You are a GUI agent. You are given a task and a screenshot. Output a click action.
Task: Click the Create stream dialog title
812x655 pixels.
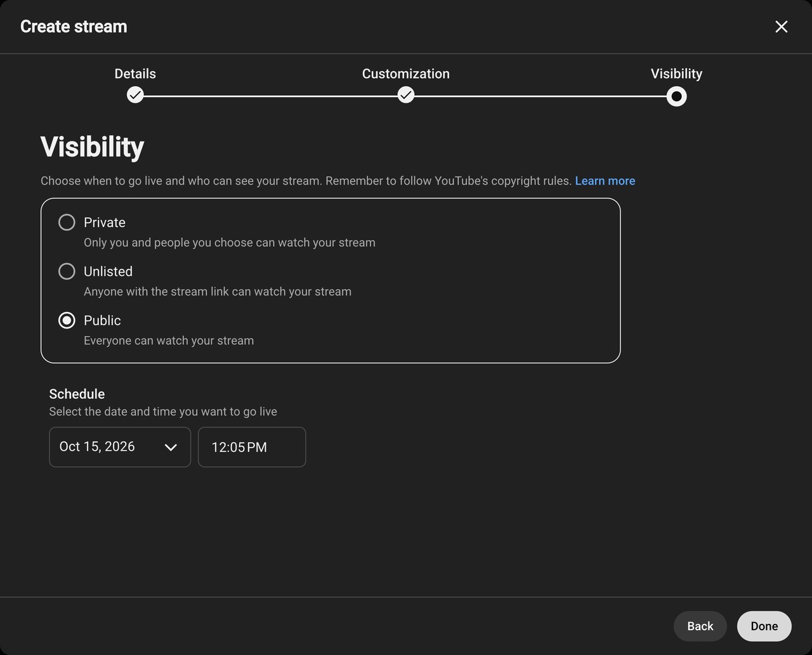tap(74, 27)
